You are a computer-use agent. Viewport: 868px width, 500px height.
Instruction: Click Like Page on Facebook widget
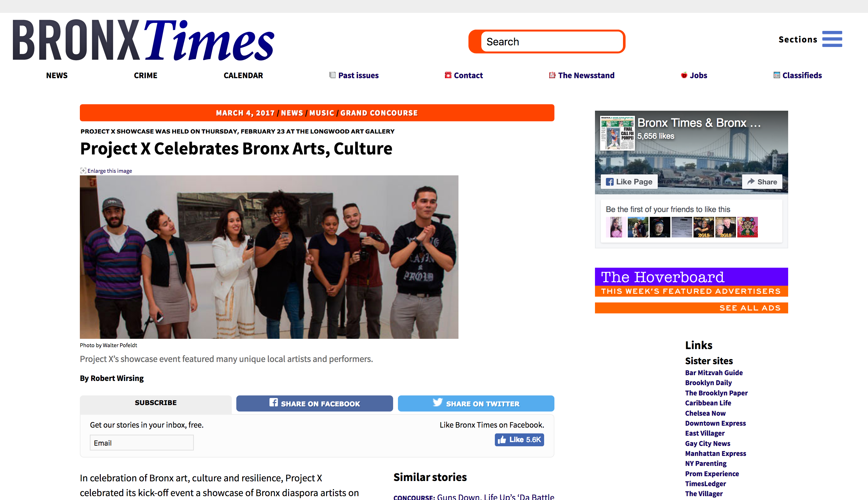click(629, 182)
